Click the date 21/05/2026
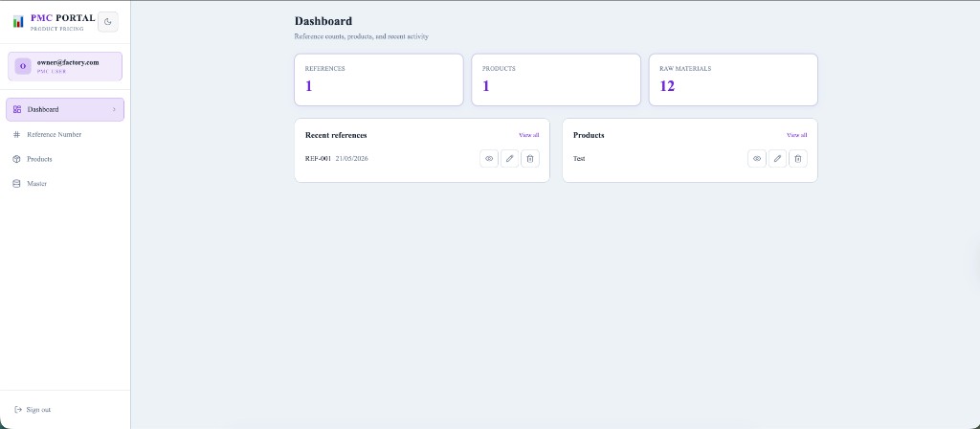Screen dimensions: 980x429 tap(352, 159)
